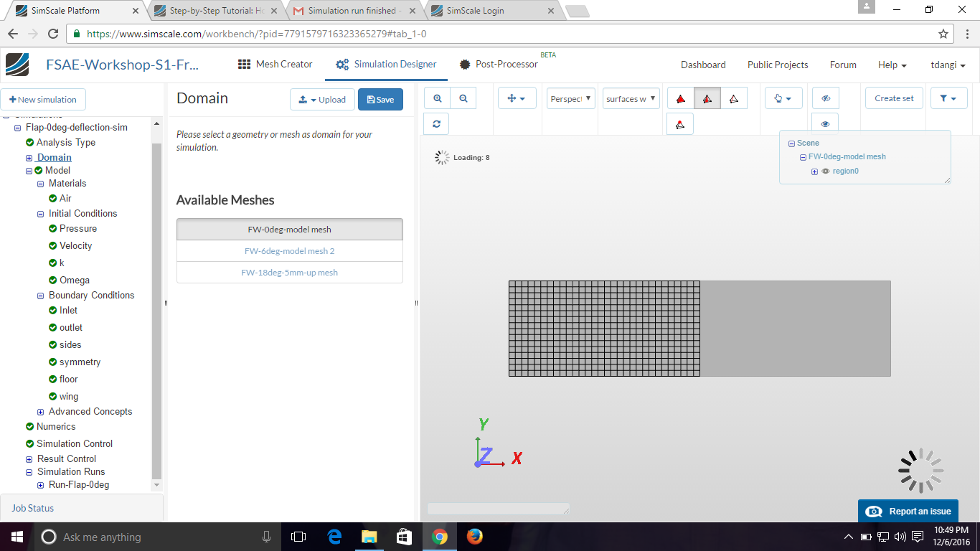Open Firefox from the taskbar
Viewport: 980px width, 551px height.
(475, 537)
